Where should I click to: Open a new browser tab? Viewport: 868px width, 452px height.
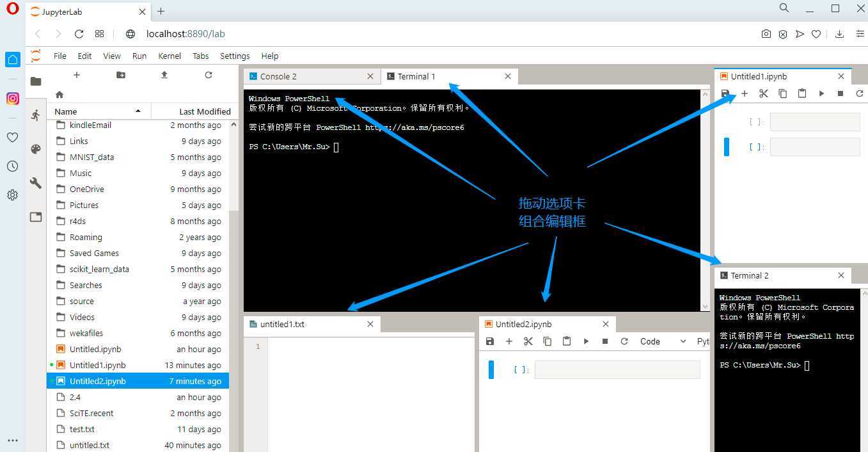[x=161, y=11]
